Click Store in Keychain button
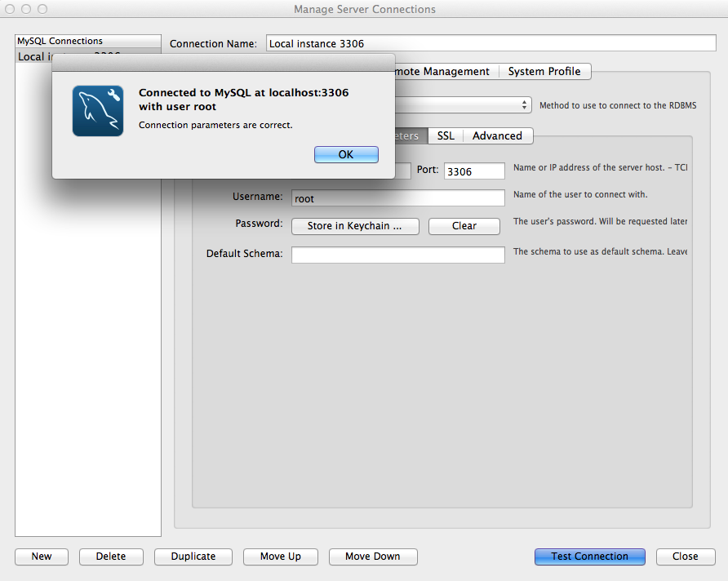The image size is (728, 581). [355, 226]
